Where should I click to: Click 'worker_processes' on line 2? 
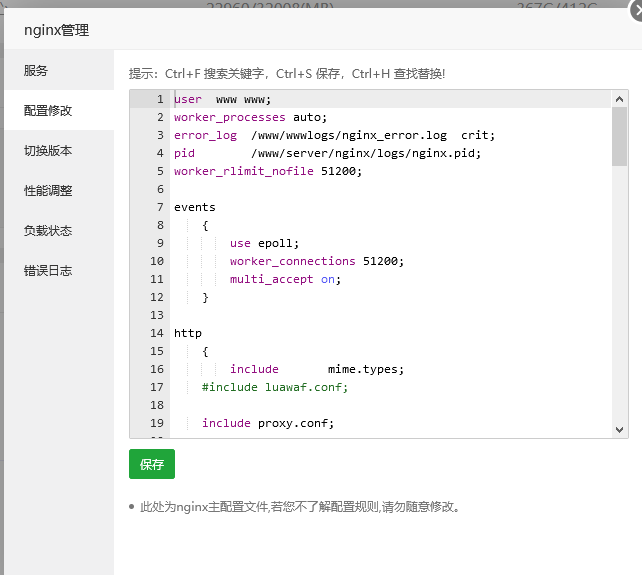click(x=229, y=118)
